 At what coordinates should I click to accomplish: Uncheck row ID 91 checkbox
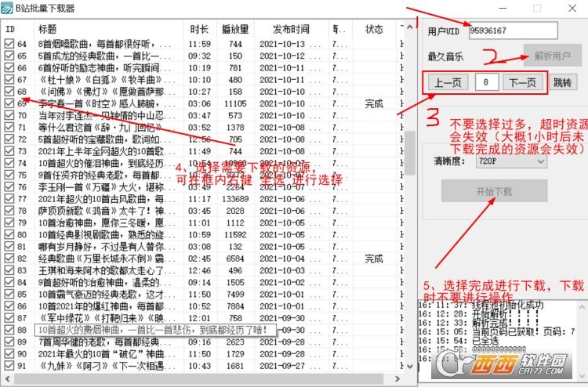(9, 366)
